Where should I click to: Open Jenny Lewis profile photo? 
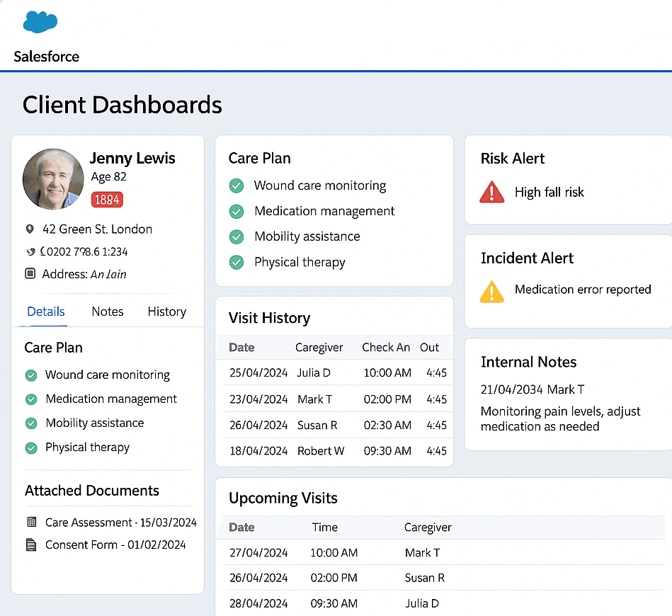(x=53, y=179)
